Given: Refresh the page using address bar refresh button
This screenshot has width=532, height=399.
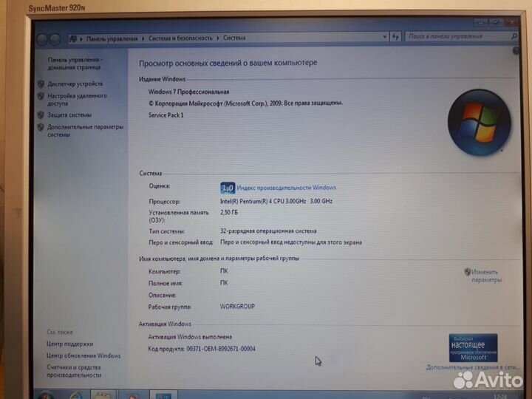Looking at the screenshot, I should click(x=395, y=37).
